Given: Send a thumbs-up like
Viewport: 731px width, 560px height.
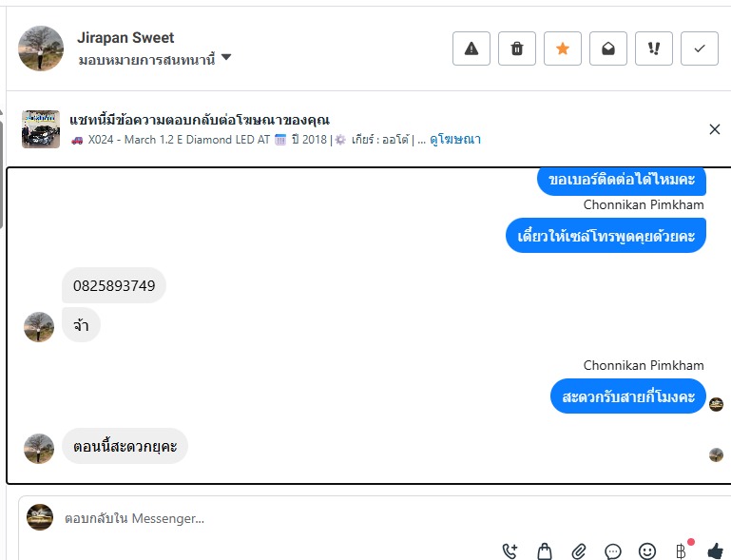Looking at the screenshot, I should tap(715, 550).
